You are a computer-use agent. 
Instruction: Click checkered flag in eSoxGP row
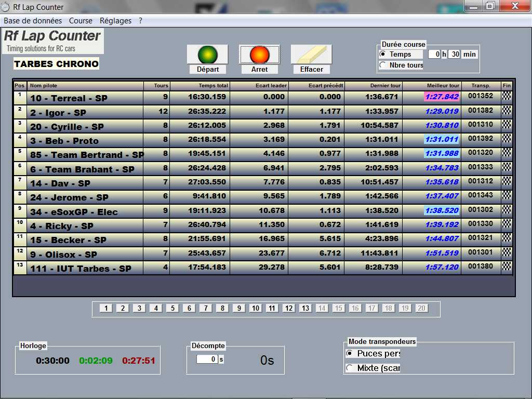(x=507, y=209)
